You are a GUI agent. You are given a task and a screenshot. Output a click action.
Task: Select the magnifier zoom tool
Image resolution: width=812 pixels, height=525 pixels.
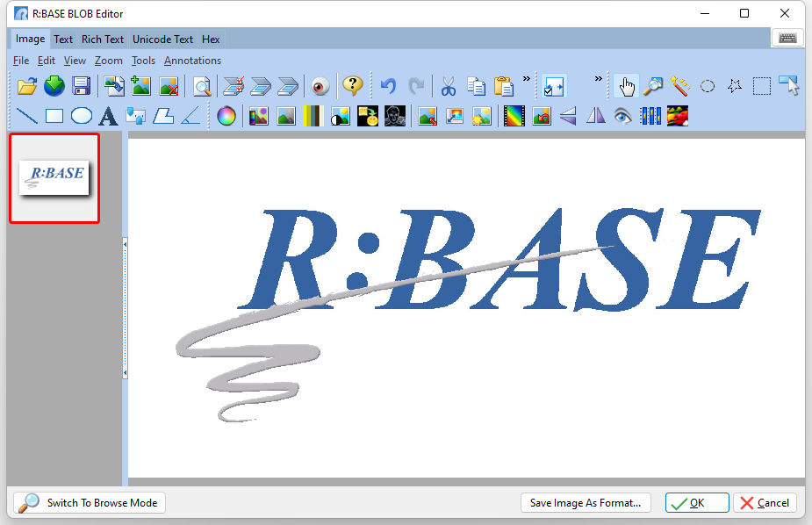[653, 86]
